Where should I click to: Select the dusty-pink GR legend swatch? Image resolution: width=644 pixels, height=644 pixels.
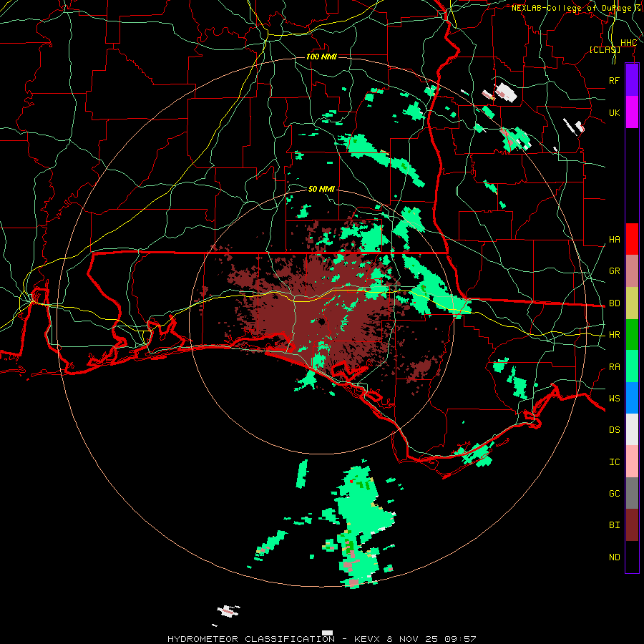pyautogui.click(x=632, y=271)
